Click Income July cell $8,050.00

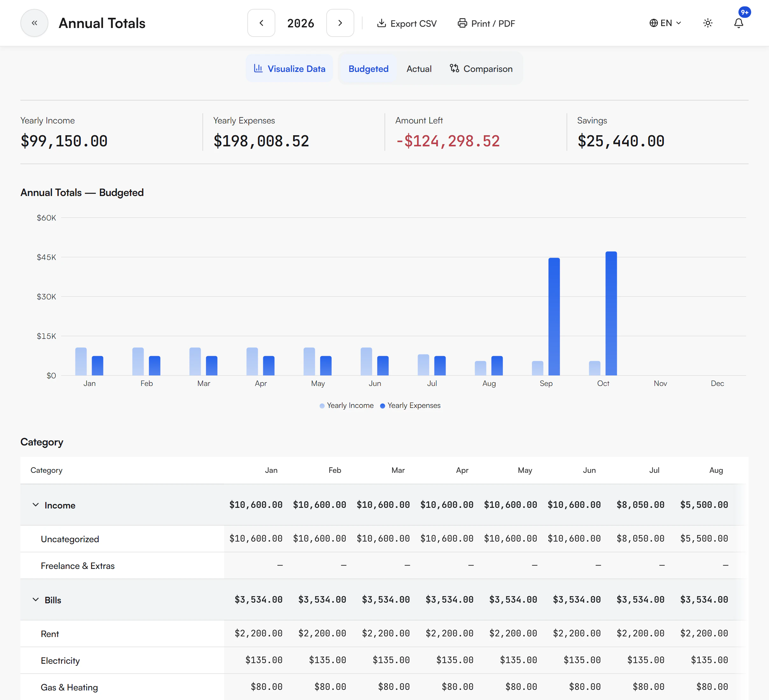[x=640, y=505]
